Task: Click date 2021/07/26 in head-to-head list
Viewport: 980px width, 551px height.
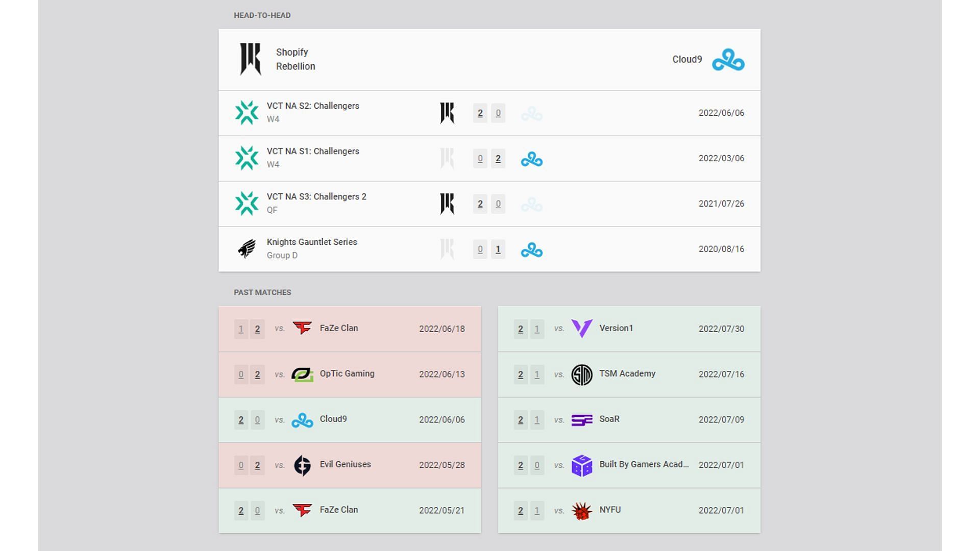Action: pyautogui.click(x=721, y=204)
